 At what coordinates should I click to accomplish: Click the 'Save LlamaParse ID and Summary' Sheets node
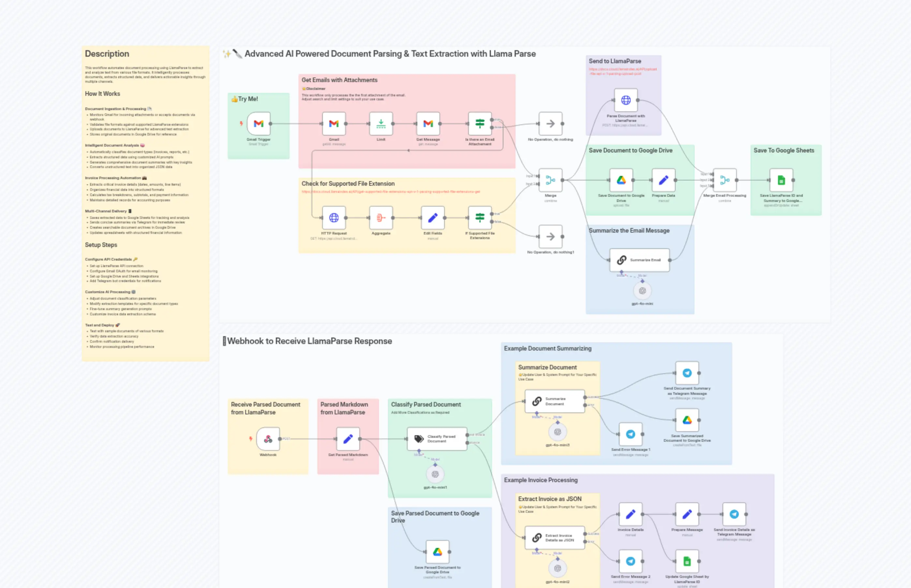(781, 179)
